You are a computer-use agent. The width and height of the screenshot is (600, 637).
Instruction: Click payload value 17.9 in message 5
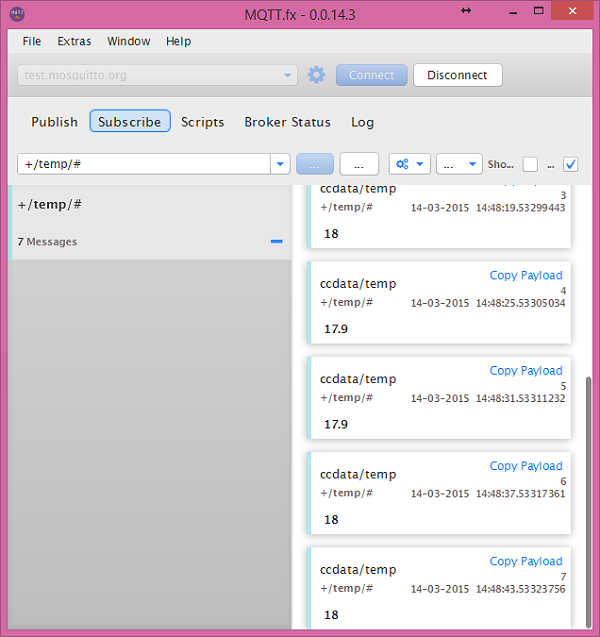click(x=336, y=425)
